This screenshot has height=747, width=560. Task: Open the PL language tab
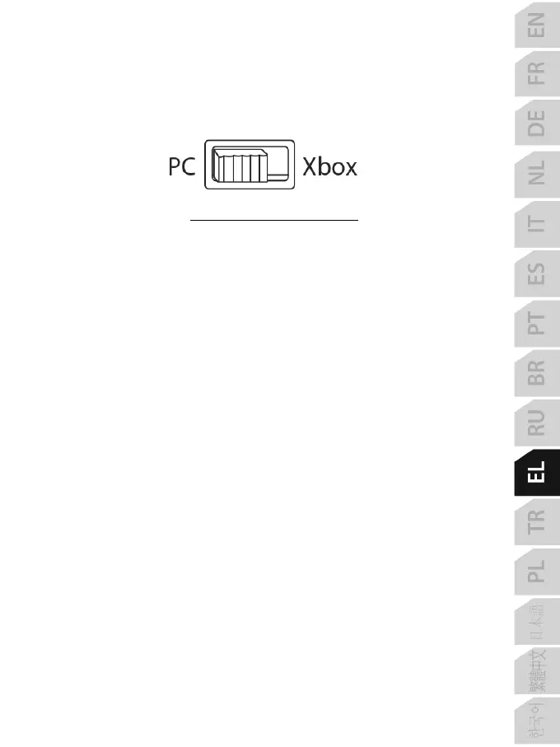pyautogui.click(x=537, y=572)
